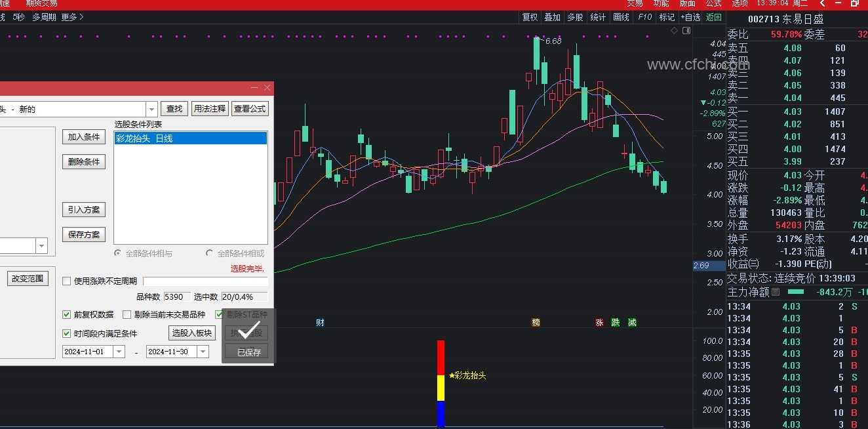This screenshot has height=429, width=868.
Task: Click the 改变范围 button
Action: [28, 278]
